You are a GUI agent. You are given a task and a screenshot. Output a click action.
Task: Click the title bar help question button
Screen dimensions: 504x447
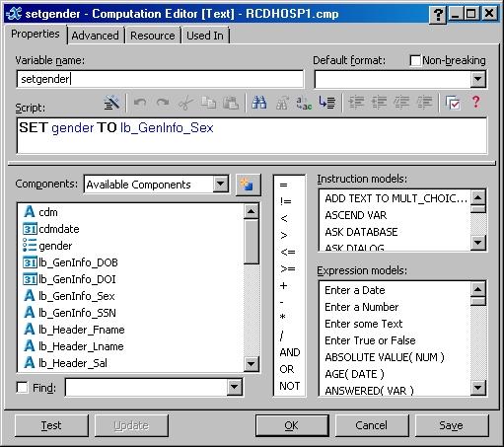(438, 14)
